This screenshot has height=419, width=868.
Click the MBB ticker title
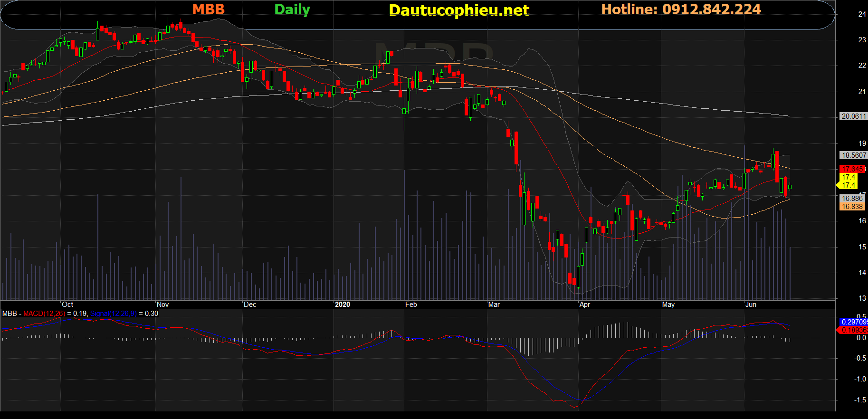[208, 10]
